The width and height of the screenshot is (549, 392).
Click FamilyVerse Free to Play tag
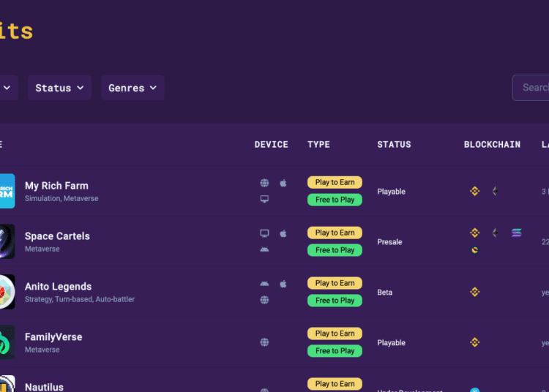335,351
